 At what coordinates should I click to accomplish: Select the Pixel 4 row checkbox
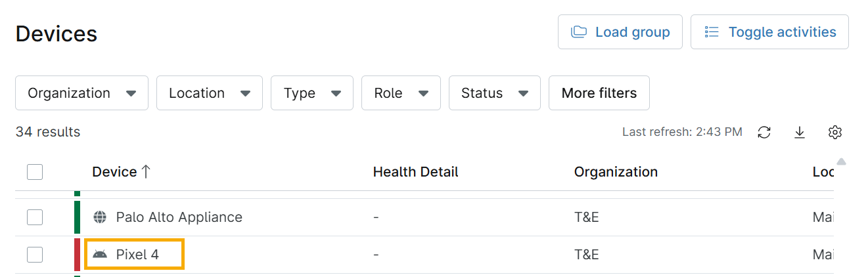(x=35, y=255)
